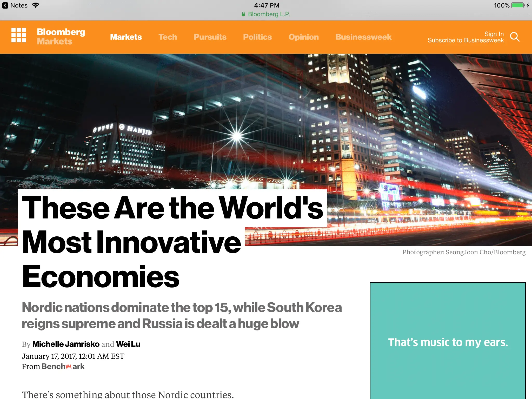This screenshot has width=532, height=399.
Task: Tap the paragraph starting "There's something about"
Action: 128,394
